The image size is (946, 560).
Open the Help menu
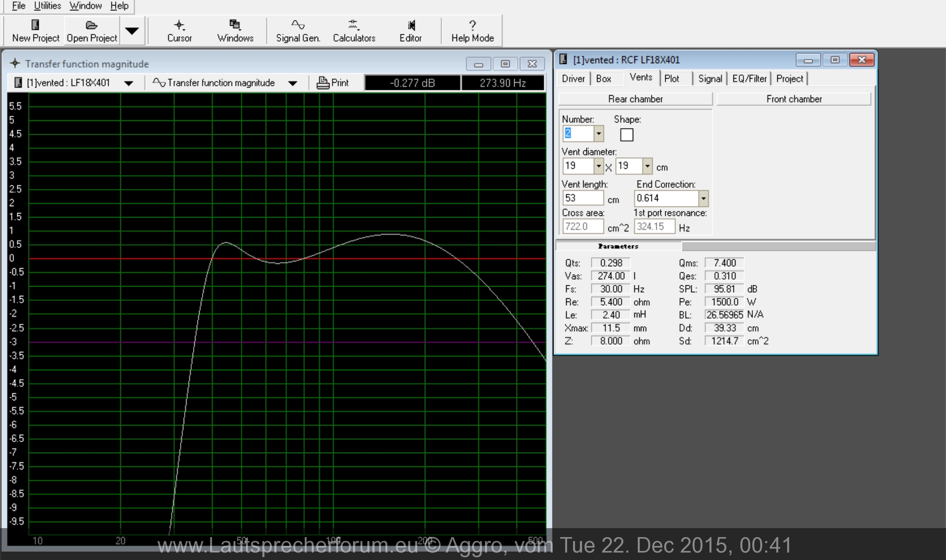coord(119,6)
